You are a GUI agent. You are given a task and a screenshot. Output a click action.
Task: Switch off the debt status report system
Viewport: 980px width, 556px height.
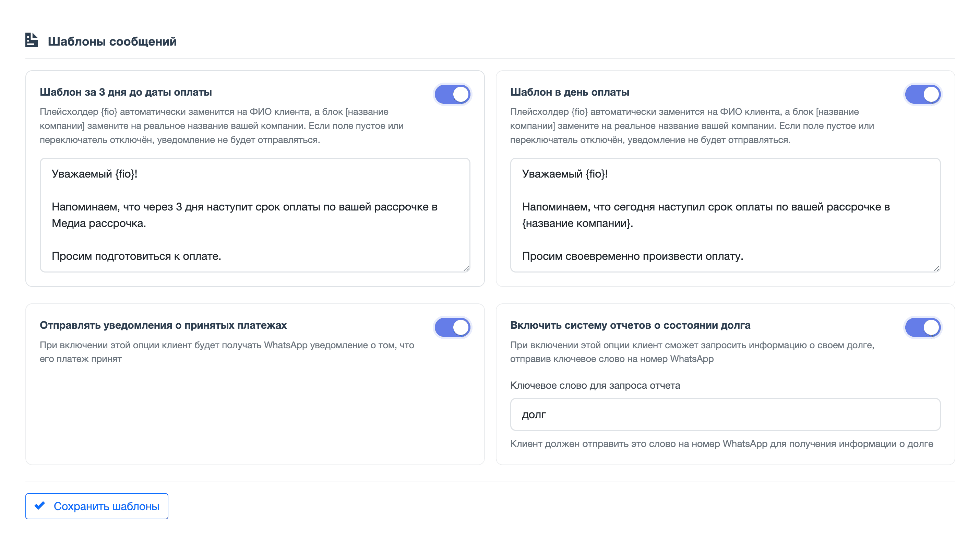click(923, 327)
